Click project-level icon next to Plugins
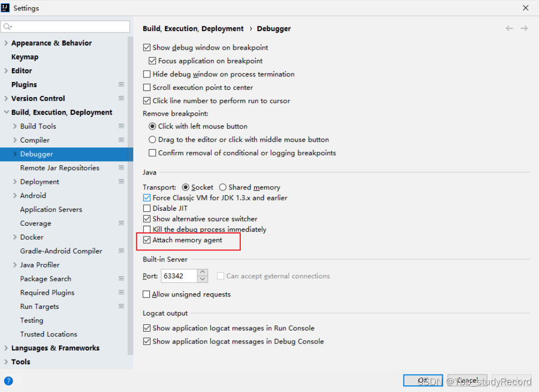The image size is (539, 392). click(x=121, y=84)
